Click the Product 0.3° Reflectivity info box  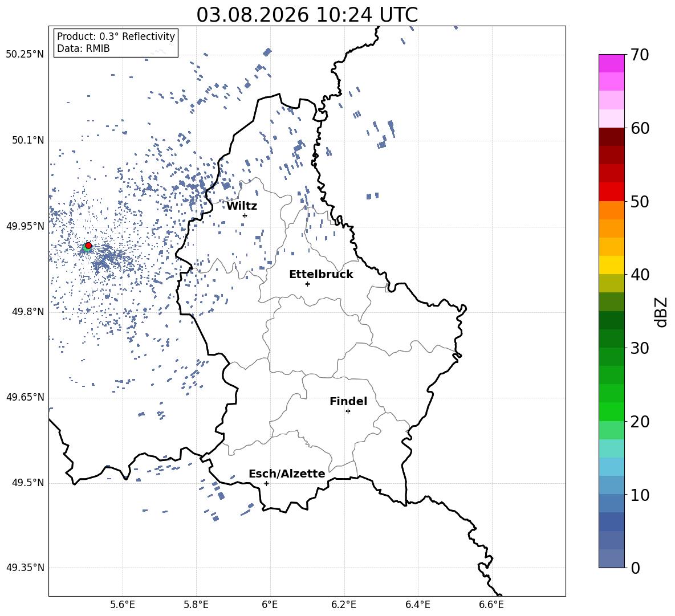coord(116,42)
